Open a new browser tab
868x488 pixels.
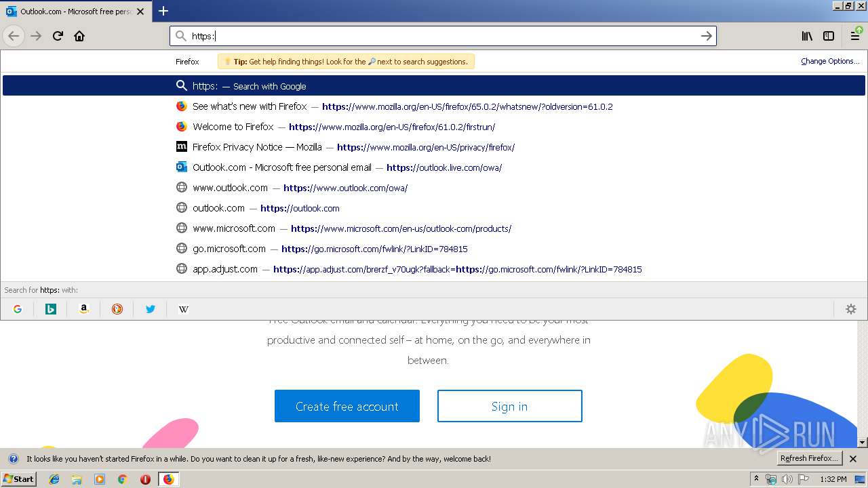click(163, 11)
